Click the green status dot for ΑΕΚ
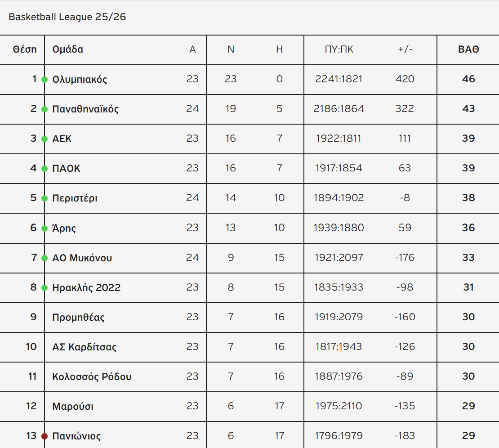This screenshot has width=499, height=448. point(45,139)
